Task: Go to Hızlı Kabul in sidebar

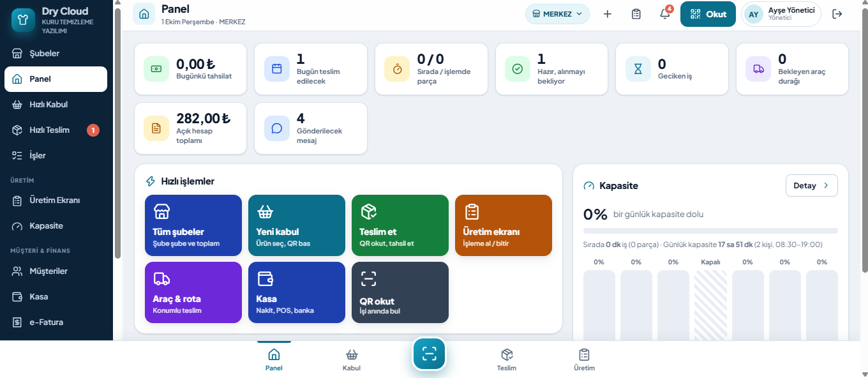Action: pyautogui.click(x=56, y=105)
